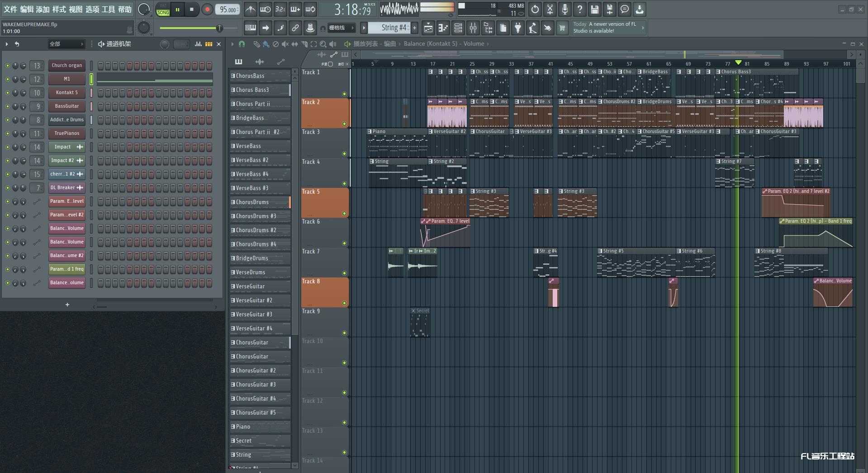Click the undo history icon

tap(535, 9)
